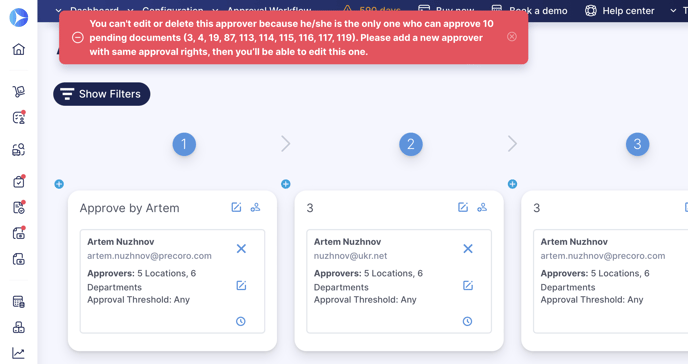Open clock history icon in step two

(467, 321)
